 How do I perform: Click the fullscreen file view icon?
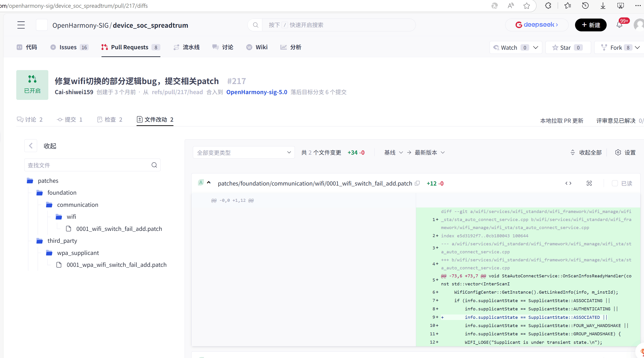click(x=589, y=183)
